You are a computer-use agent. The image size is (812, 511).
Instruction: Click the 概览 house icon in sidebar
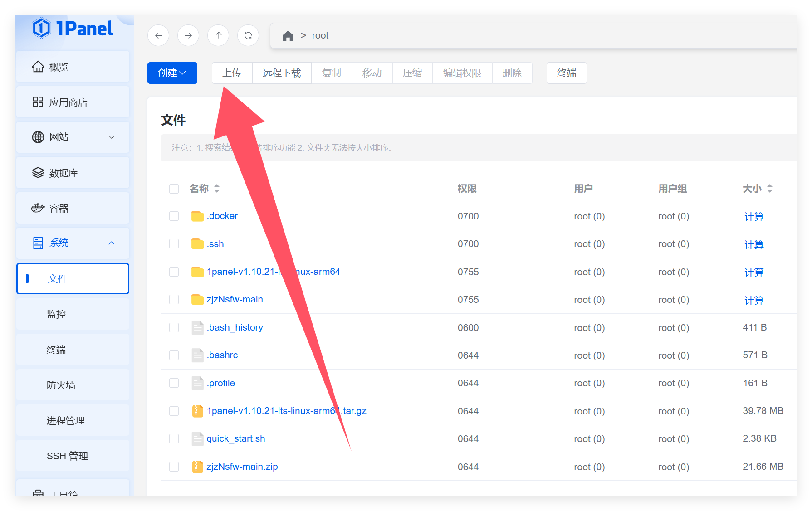(38, 67)
